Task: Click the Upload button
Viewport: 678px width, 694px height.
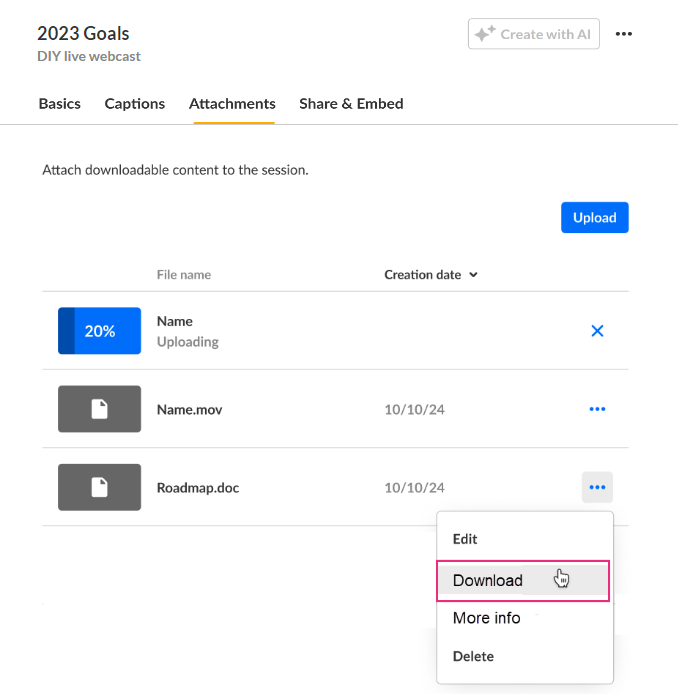Action: pos(594,217)
